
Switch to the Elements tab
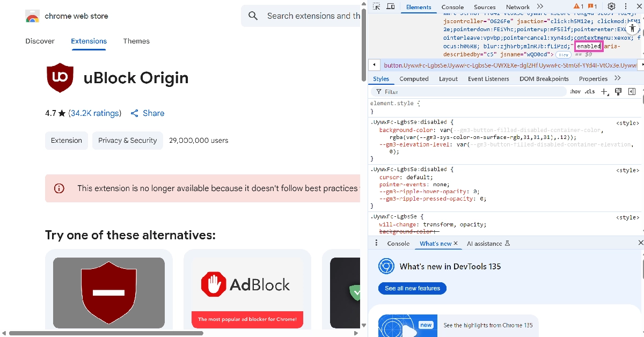(419, 7)
